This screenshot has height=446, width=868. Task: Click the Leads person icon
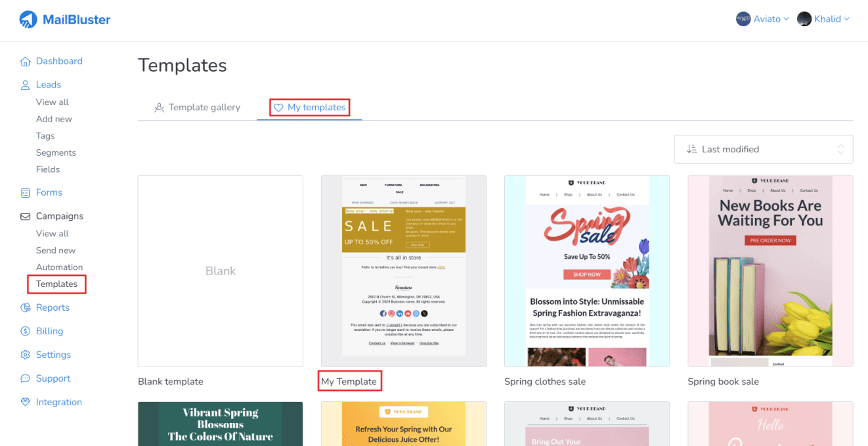(26, 85)
